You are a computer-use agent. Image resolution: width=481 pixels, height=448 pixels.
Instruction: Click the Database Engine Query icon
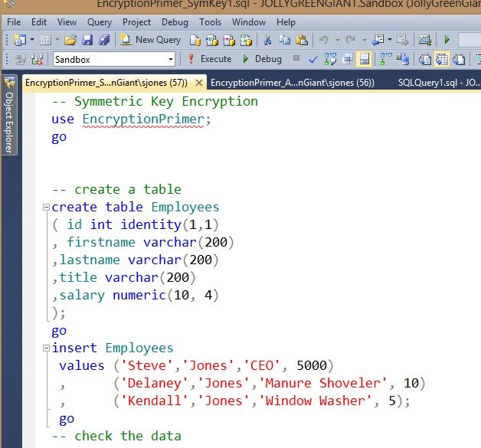195,40
